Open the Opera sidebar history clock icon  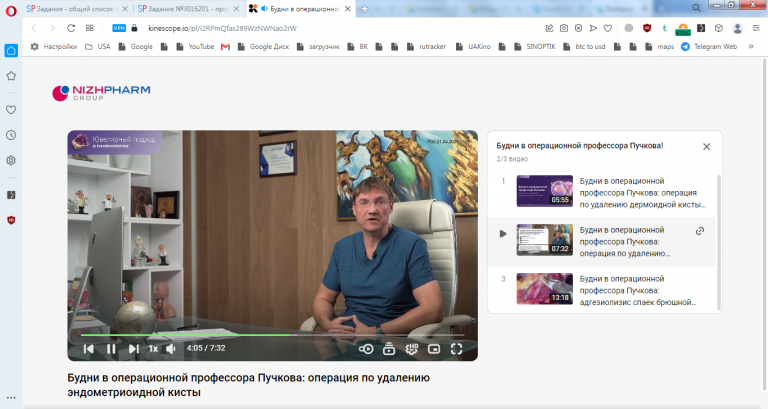point(11,135)
